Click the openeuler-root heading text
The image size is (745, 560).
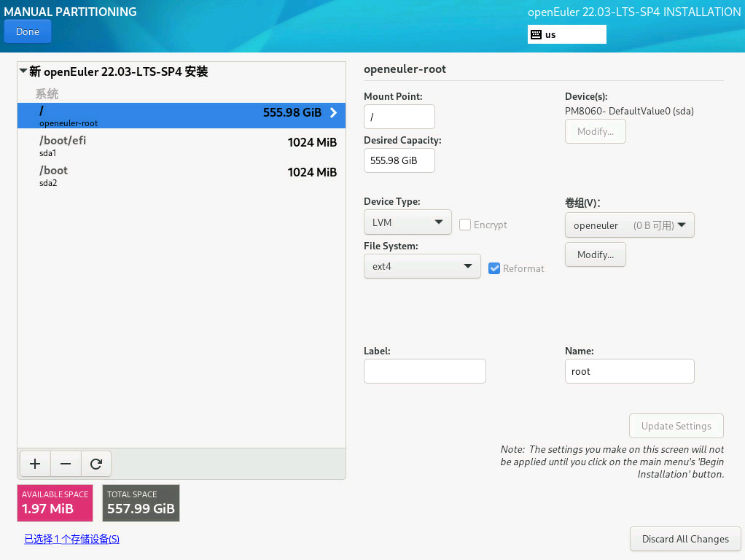(x=405, y=69)
